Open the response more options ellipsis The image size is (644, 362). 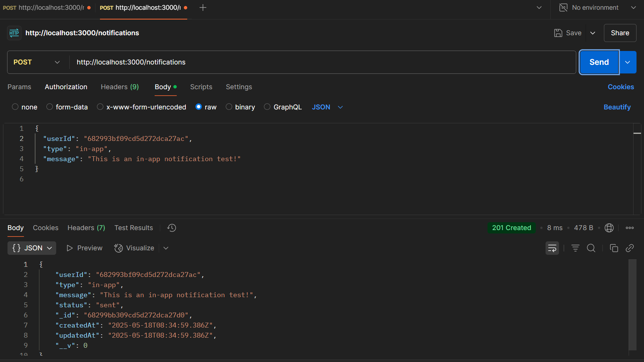pos(630,228)
